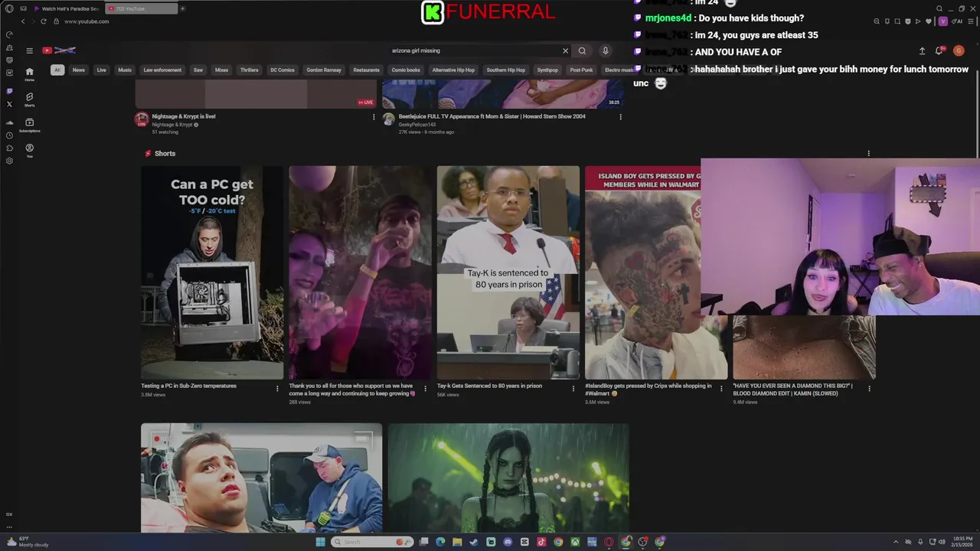Open options for Testing a PC short
Screen dimensions: 980x551
(x=277, y=389)
